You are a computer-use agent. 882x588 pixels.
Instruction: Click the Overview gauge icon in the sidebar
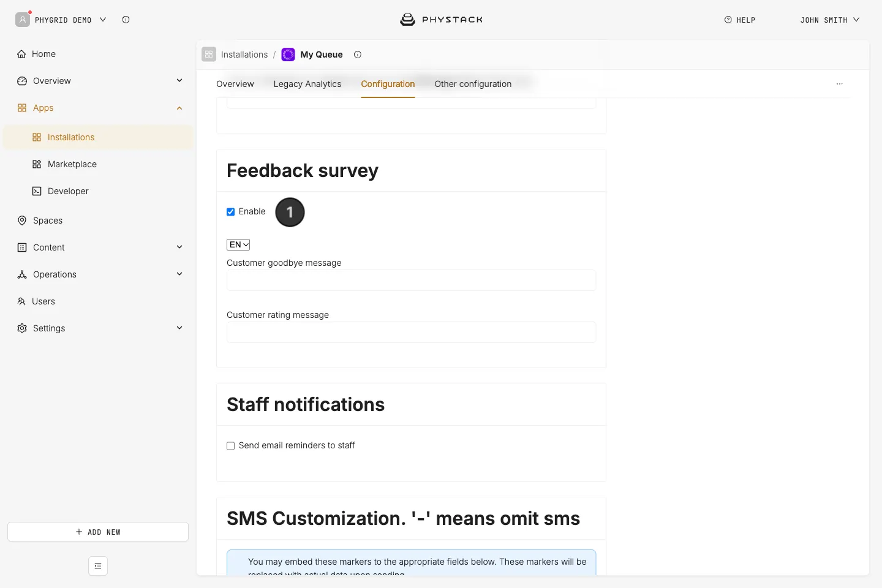(22, 81)
